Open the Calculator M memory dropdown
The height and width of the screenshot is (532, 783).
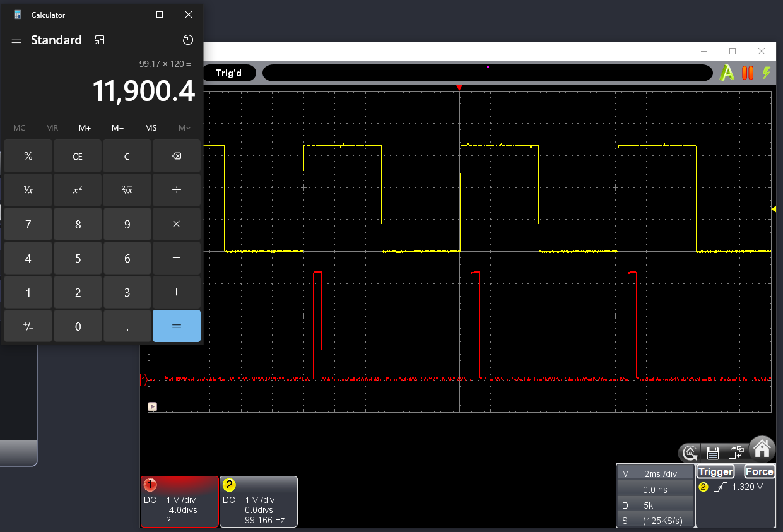coord(184,128)
